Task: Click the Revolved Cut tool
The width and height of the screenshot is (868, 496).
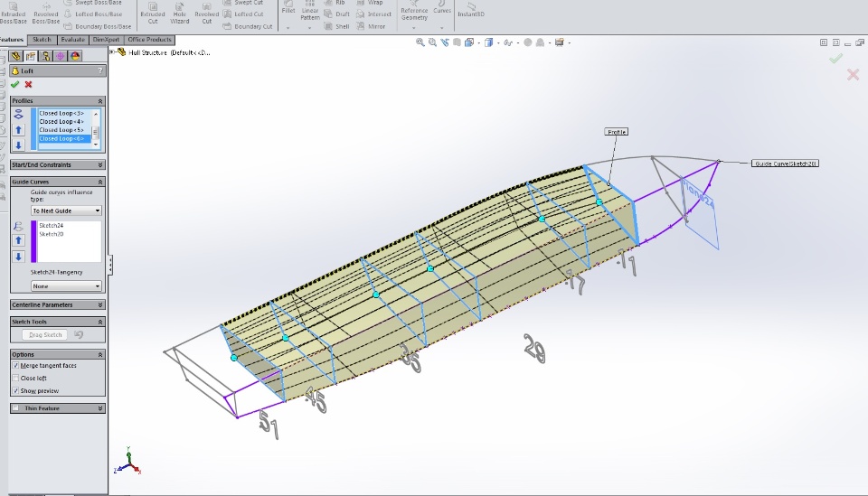Action: [206, 12]
